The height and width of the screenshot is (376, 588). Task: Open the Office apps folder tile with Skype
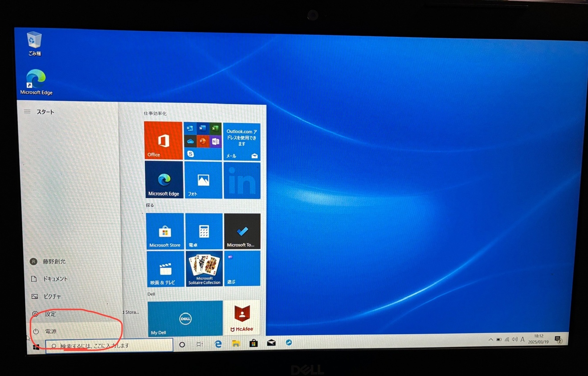click(x=203, y=141)
